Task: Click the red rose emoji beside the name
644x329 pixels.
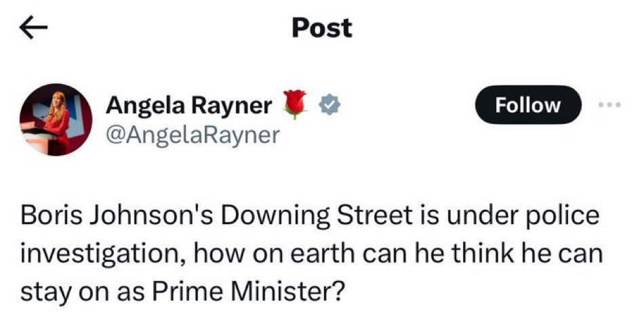Action: point(296,106)
